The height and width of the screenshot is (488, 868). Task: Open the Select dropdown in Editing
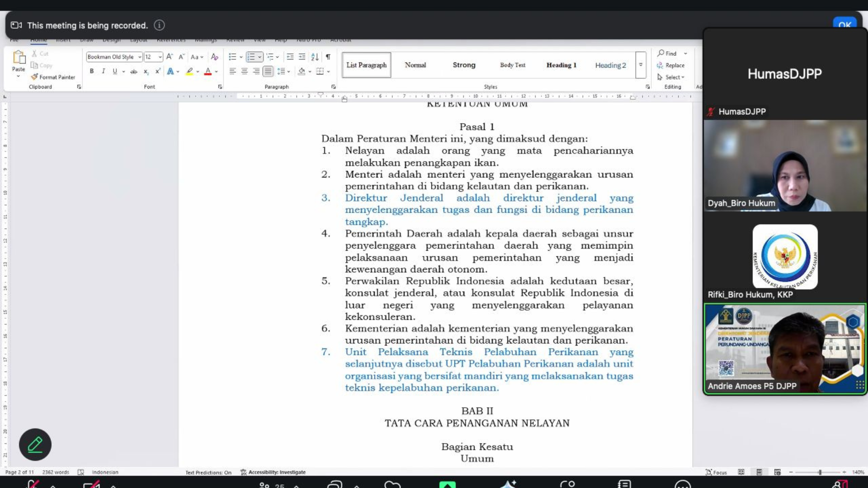tap(671, 77)
